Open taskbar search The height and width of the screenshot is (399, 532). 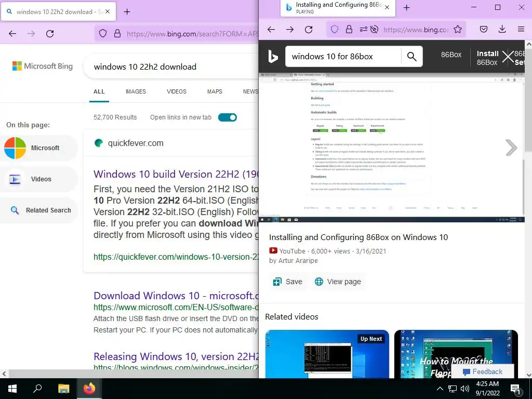coord(37,389)
